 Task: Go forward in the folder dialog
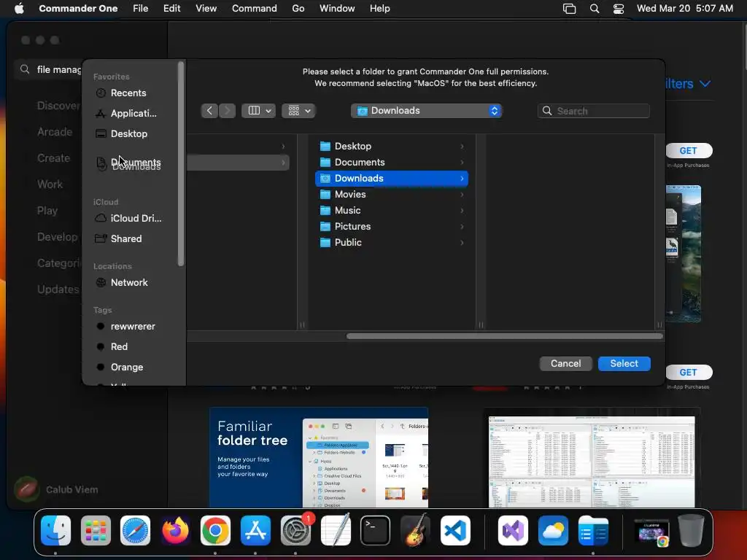pos(228,111)
